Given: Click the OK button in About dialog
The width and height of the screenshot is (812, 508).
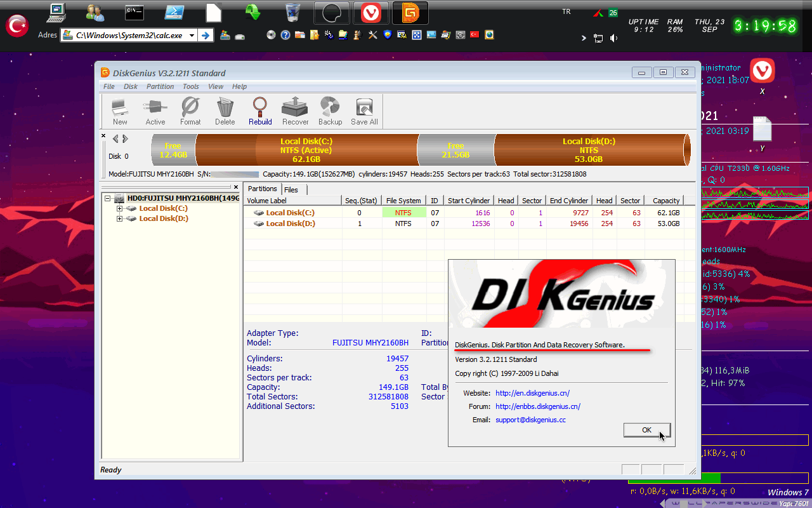Looking at the screenshot, I should click(x=646, y=430).
